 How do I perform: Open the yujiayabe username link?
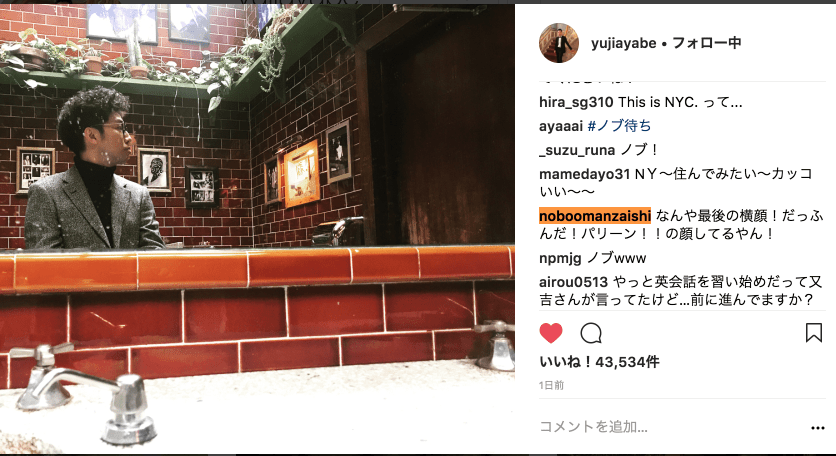624,43
